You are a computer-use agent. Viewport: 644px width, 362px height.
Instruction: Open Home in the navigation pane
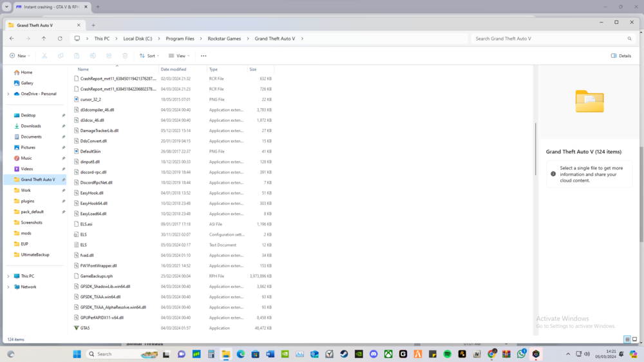click(26, 72)
